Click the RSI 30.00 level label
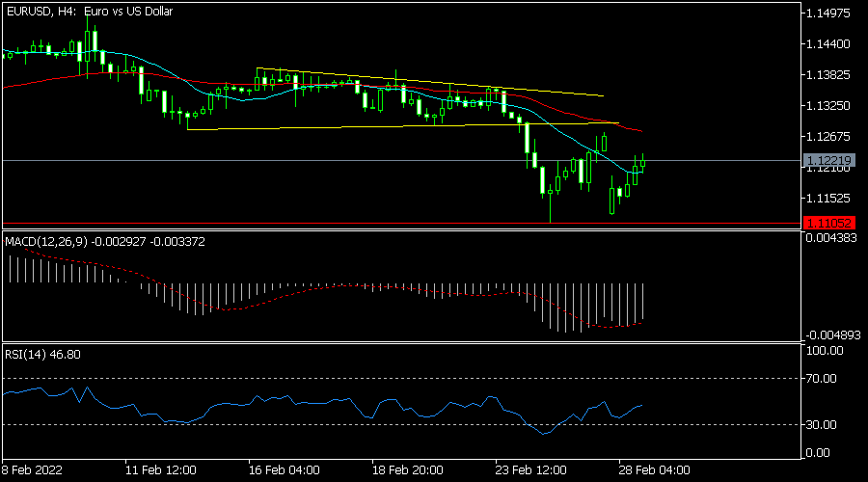The width and height of the screenshot is (868, 482). [822, 424]
